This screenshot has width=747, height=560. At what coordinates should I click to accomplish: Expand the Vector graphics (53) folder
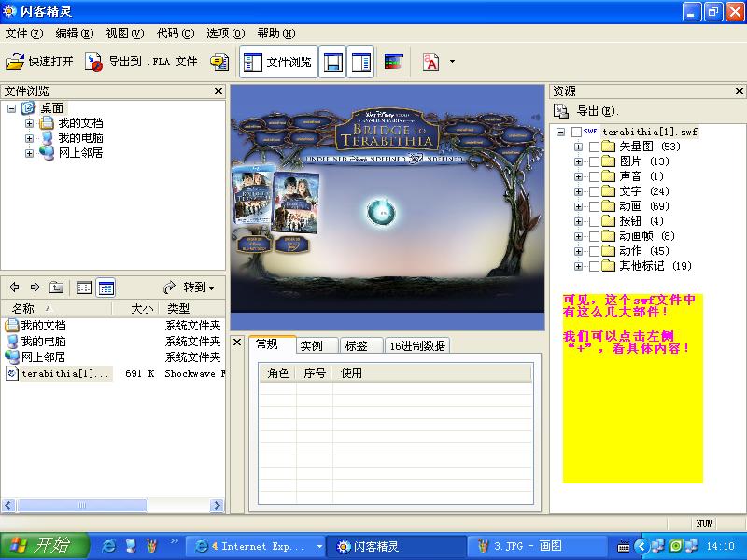point(578,147)
